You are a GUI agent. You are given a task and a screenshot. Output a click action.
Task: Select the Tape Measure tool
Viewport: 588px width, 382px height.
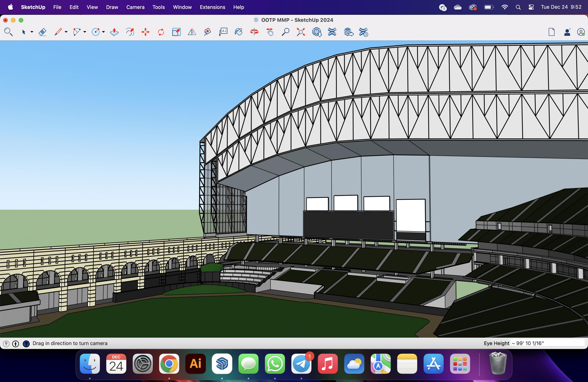(208, 32)
